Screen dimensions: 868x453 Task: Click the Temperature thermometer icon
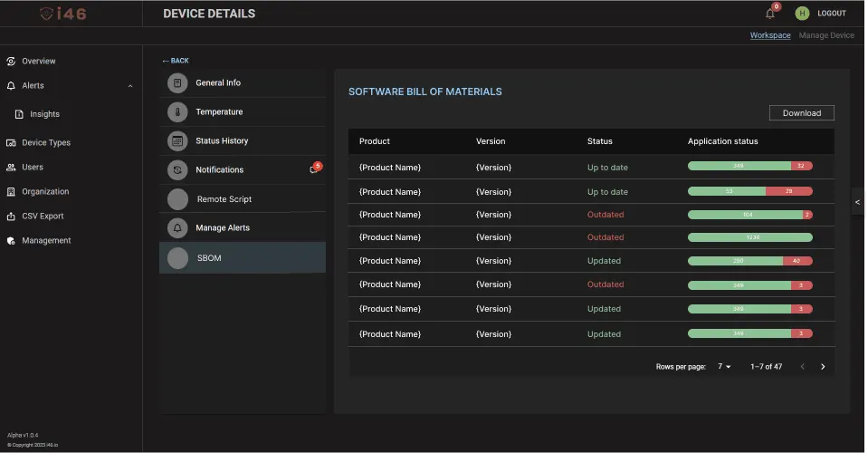click(178, 112)
